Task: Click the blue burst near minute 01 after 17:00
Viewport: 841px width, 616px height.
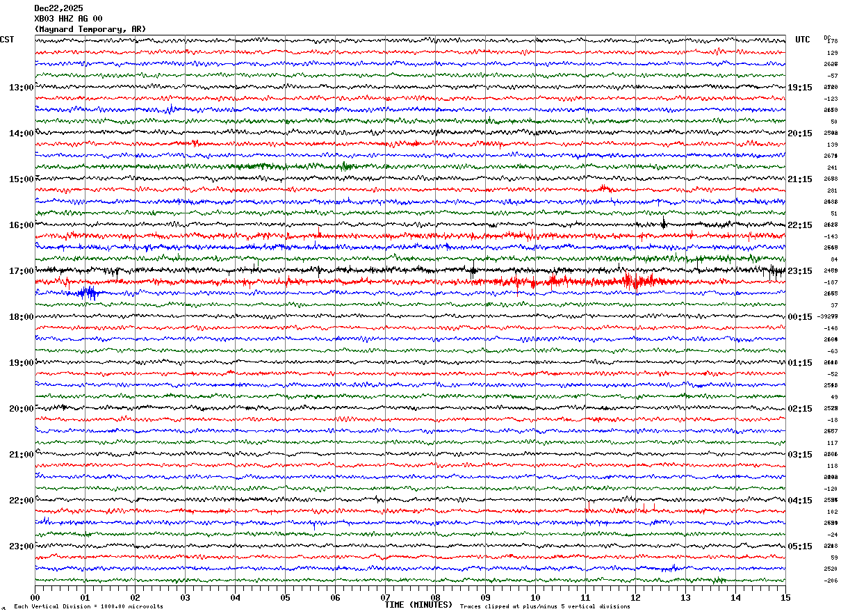Action: (x=88, y=293)
